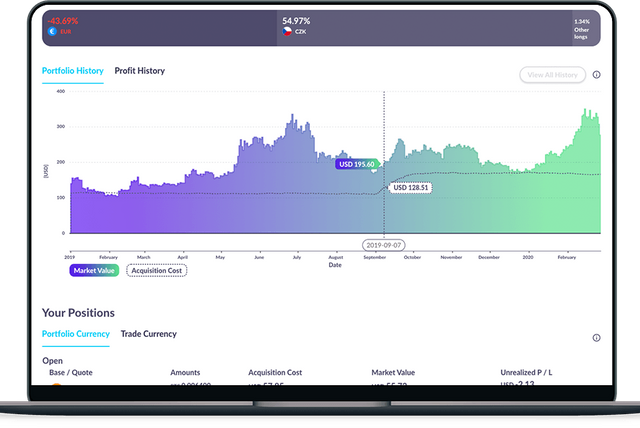The height and width of the screenshot is (428, 640).
Task: Select the 54.97% CZK allocation segment
Action: click(x=424, y=28)
